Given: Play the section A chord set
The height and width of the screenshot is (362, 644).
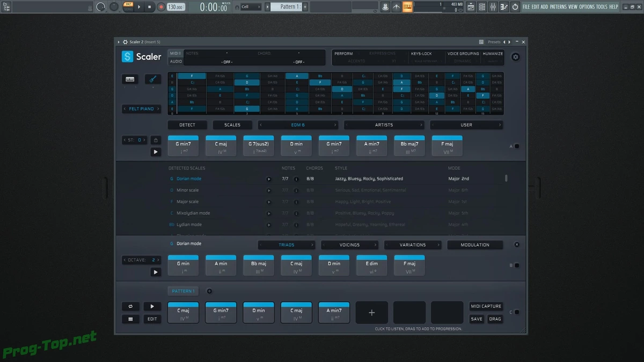Looking at the screenshot, I should pos(156,152).
